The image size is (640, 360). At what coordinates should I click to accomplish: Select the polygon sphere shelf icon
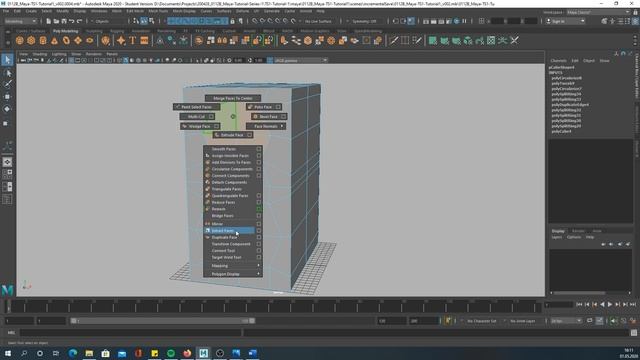[20, 40]
